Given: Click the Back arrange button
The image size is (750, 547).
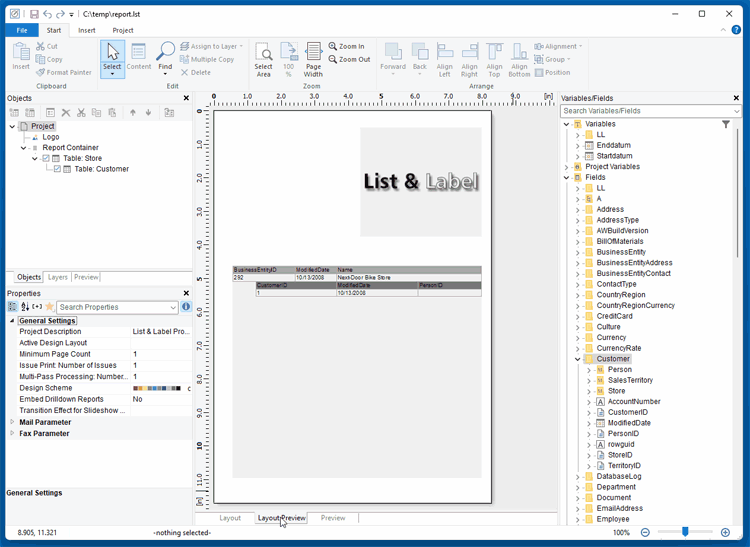Looking at the screenshot, I should point(420,60).
